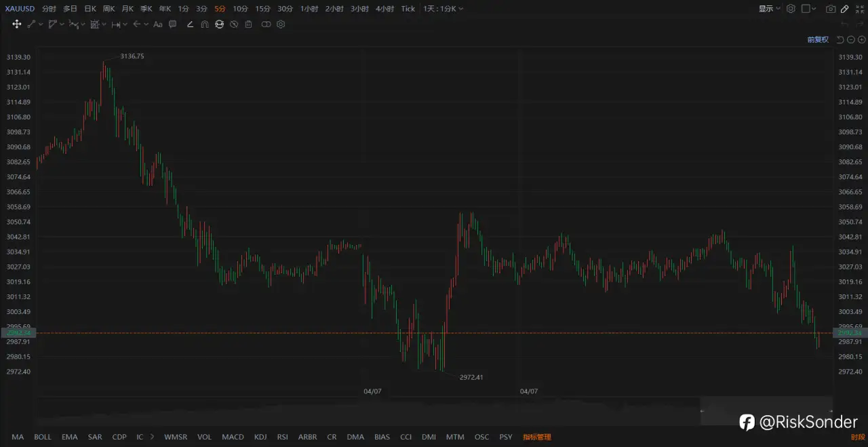
Task: Click the undo arrow icon
Action: coord(844,24)
